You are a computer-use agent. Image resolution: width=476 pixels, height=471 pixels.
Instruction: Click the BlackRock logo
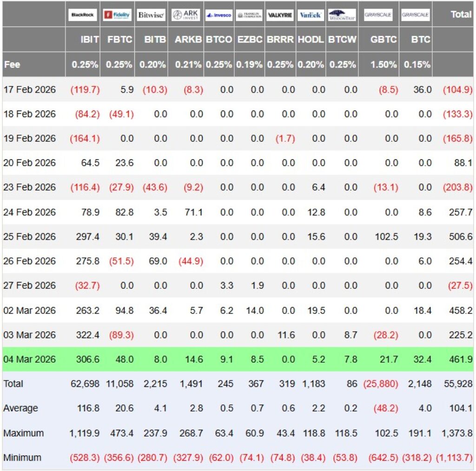[x=83, y=15]
